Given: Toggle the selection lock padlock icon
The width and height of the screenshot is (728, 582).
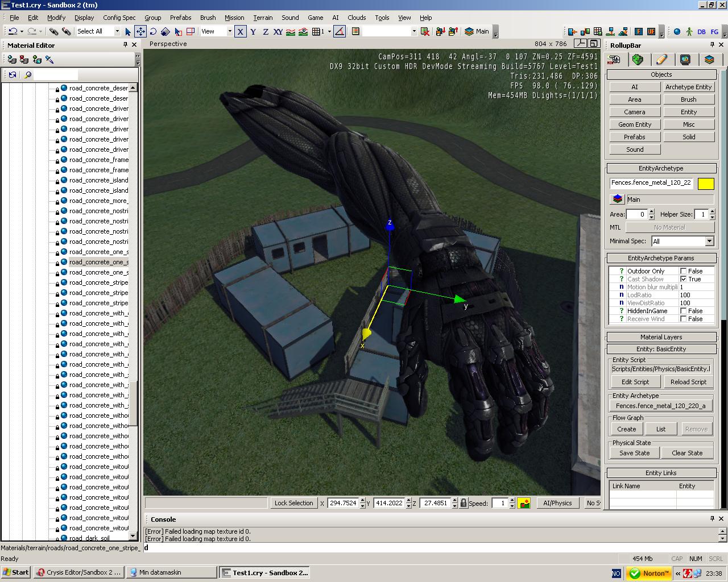Looking at the screenshot, I should point(464,503).
